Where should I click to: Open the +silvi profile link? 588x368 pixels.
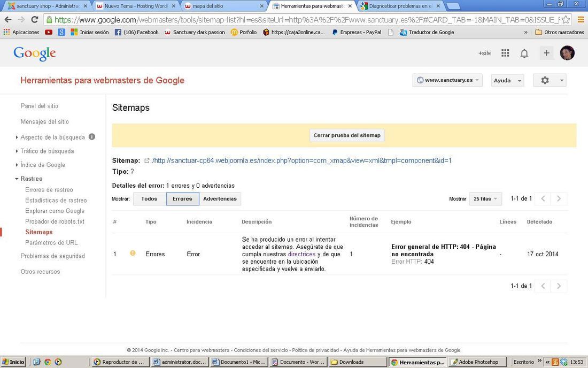click(484, 53)
